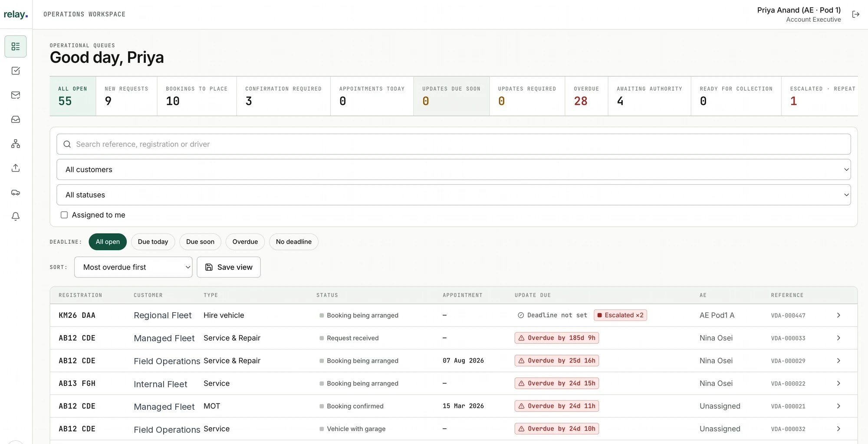Focus the search reference input field

pos(454,144)
